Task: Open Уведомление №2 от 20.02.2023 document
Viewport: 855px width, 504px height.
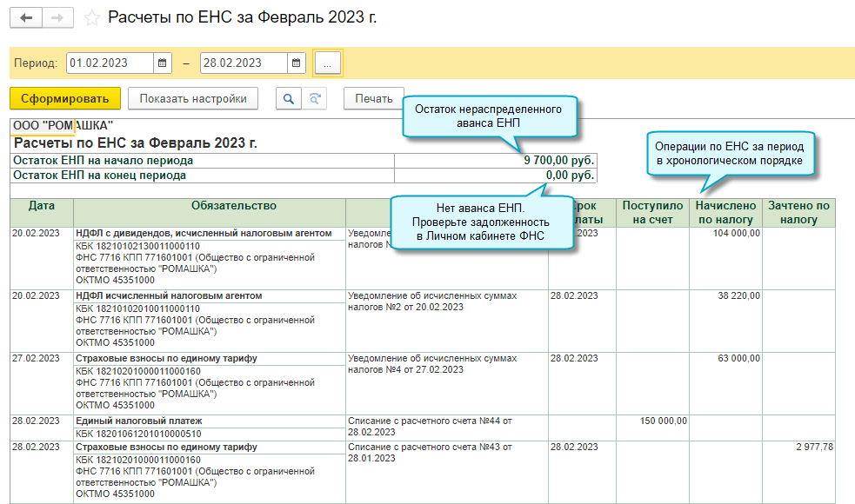Action: pos(431,302)
